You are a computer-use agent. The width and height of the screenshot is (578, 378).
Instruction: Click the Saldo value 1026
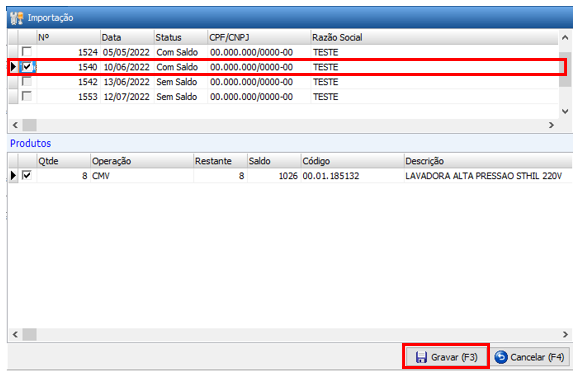(274, 176)
